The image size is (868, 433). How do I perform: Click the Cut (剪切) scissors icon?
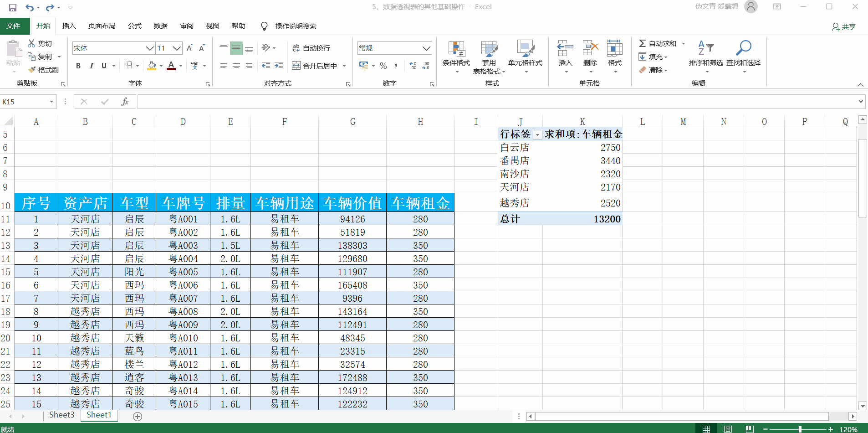31,43
